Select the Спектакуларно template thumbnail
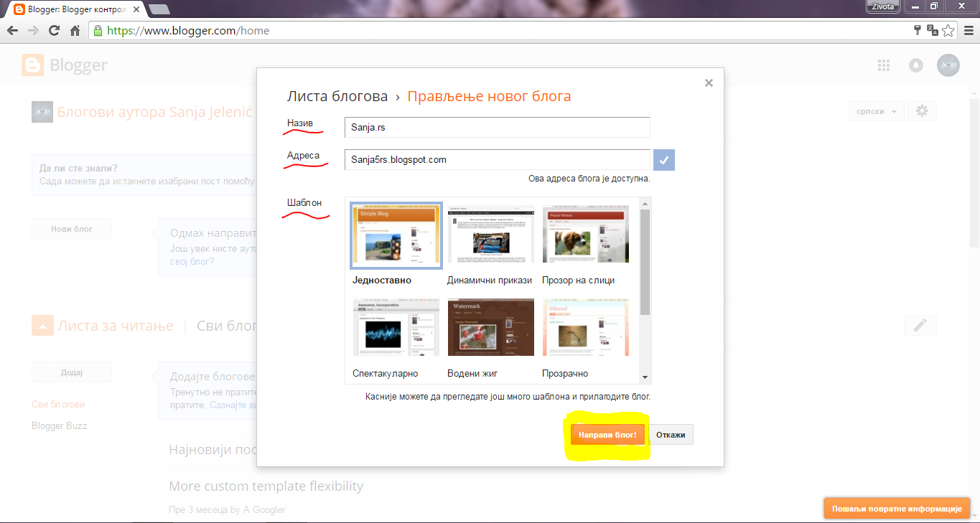980x523 pixels. coord(396,328)
